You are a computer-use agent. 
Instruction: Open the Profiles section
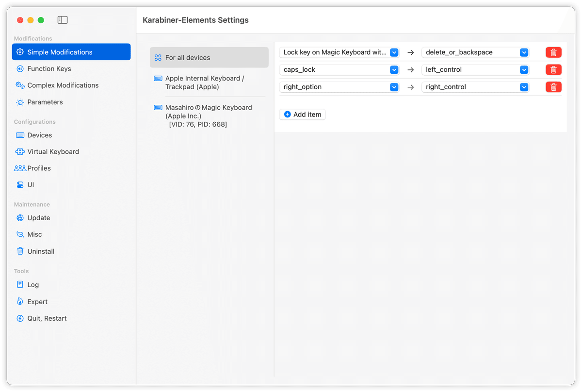click(x=39, y=168)
